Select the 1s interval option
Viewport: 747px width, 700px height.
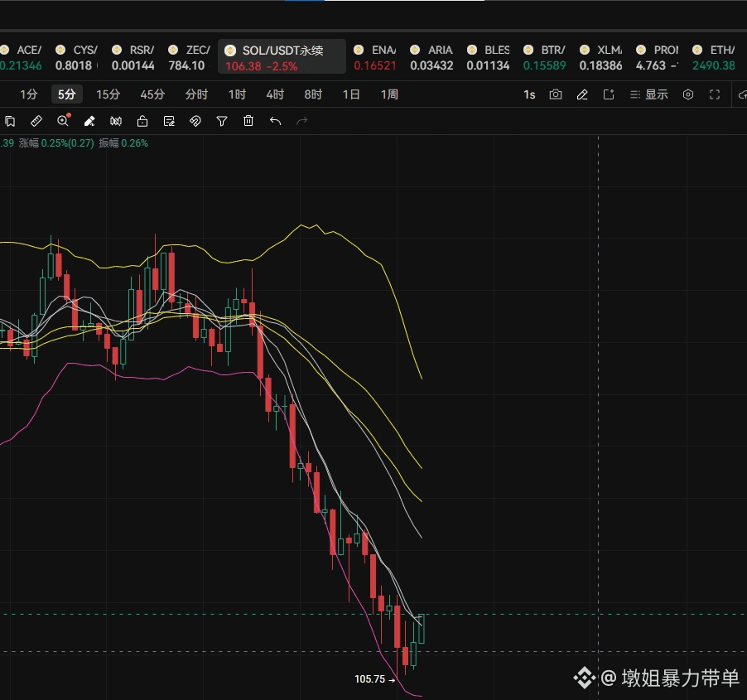[x=529, y=94]
